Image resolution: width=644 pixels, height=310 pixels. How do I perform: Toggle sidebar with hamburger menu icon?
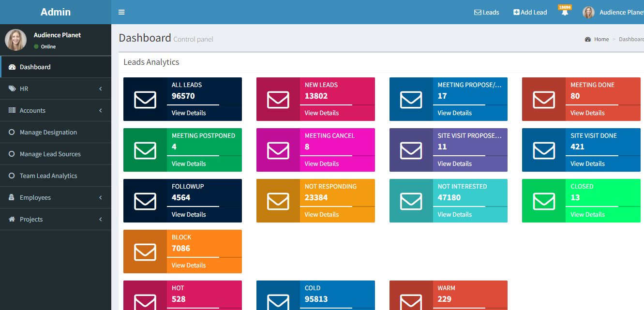(x=121, y=12)
